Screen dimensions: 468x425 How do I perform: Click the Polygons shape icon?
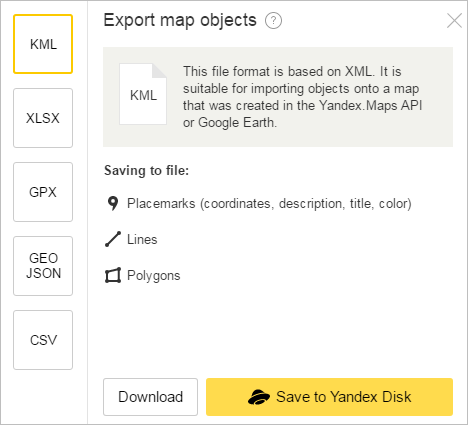(x=113, y=275)
